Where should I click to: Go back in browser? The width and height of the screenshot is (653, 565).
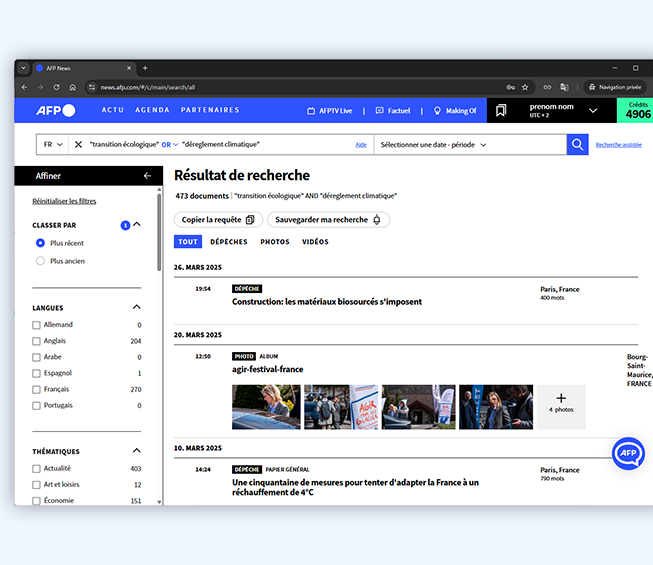point(24,87)
